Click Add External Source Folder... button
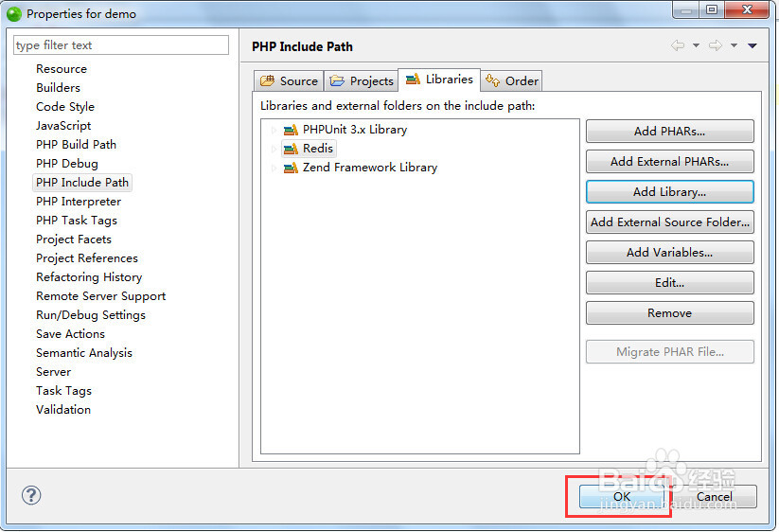This screenshot has width=779, height=532. point(670,222)
